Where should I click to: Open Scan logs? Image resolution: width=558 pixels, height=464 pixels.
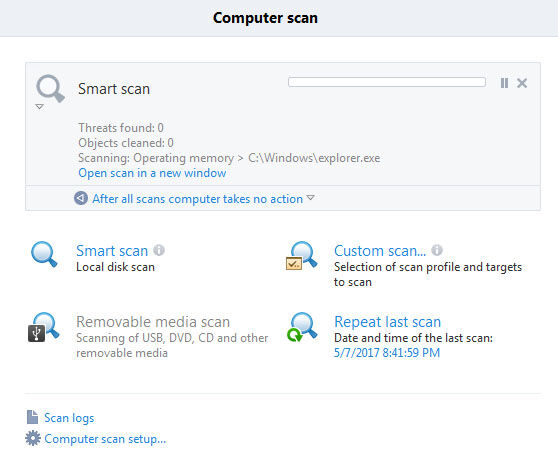coord(69,418)
